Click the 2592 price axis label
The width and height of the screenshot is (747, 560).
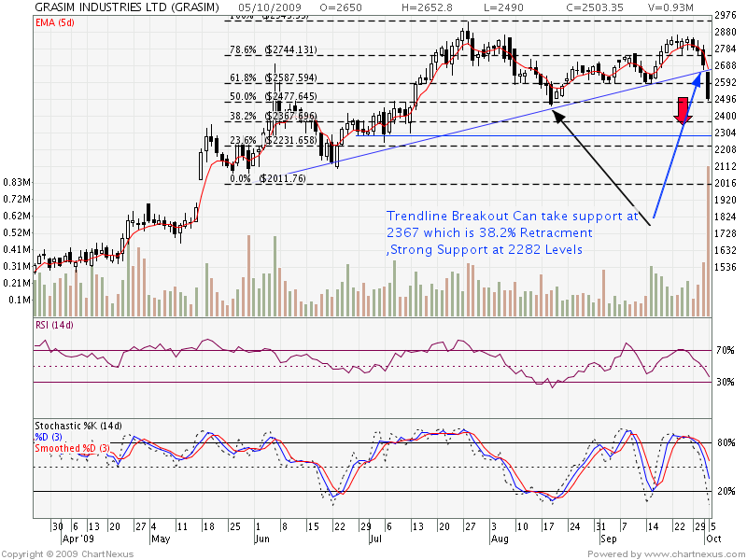click(726, 82)
